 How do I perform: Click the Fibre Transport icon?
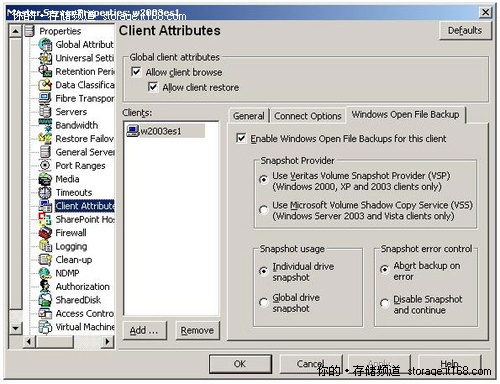click(x=45, y=98)
